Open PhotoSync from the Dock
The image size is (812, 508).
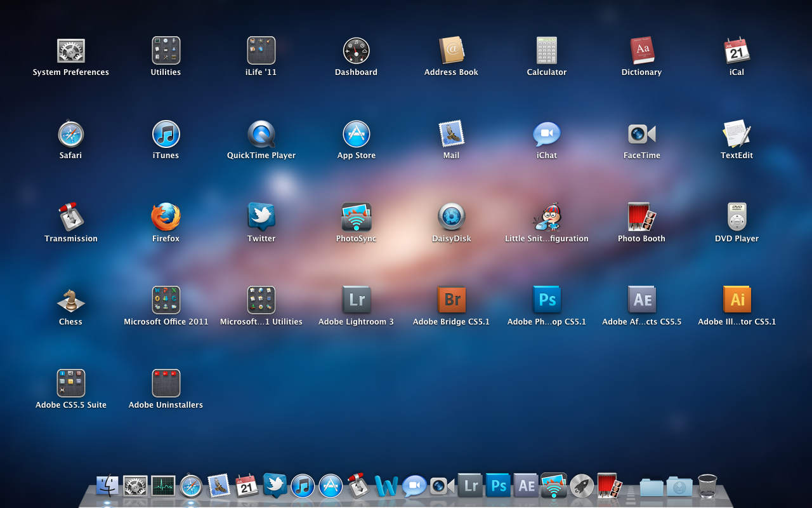point(554,486)
